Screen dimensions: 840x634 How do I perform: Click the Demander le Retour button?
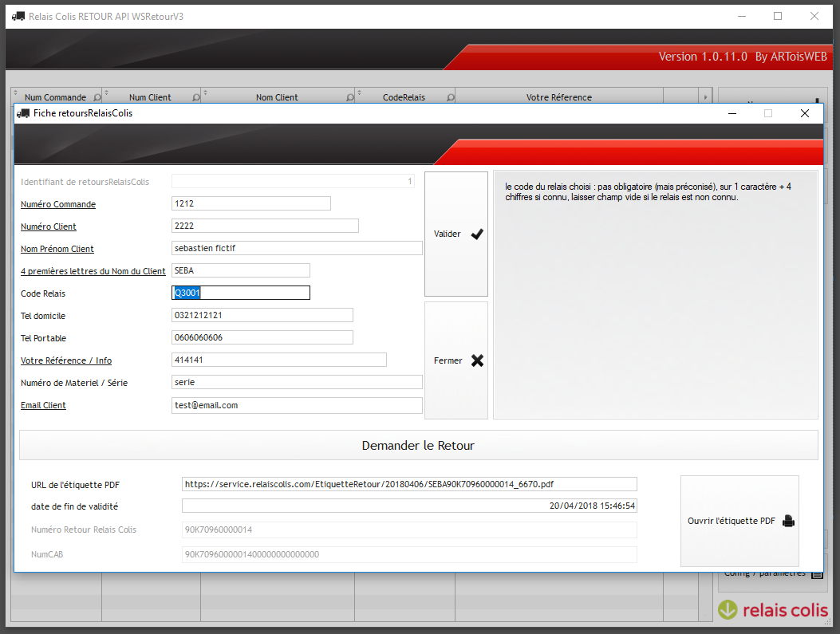[418, 445]
